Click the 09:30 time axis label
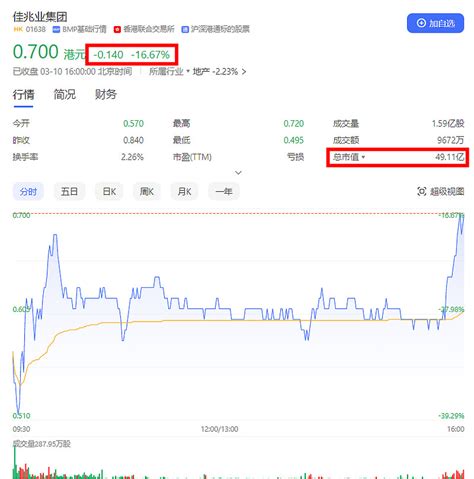 coord(21,429)
